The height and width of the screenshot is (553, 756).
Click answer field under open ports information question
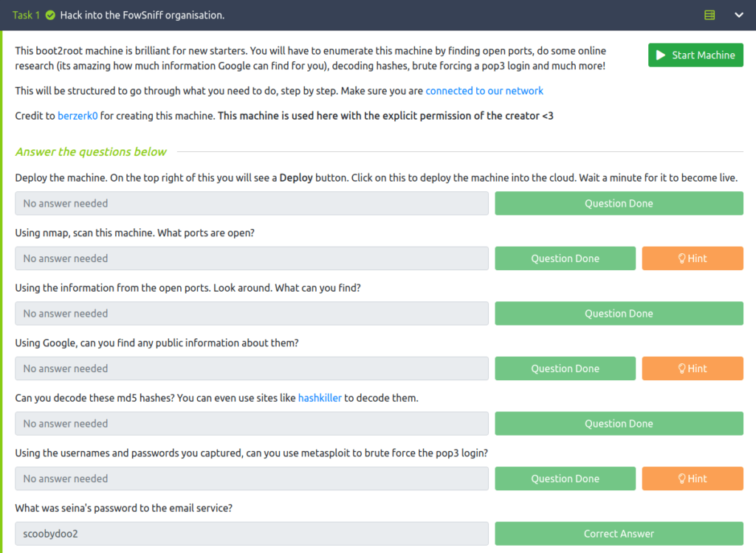252,313
